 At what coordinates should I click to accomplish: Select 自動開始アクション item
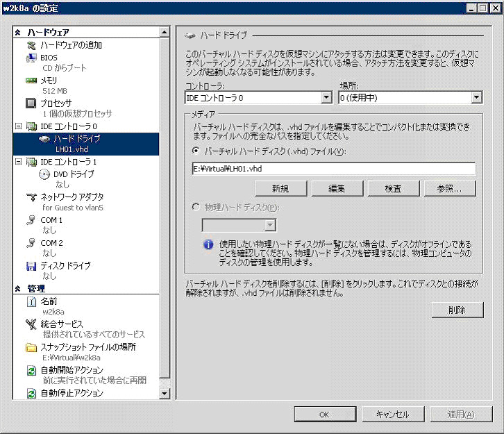tap(72, 370)
